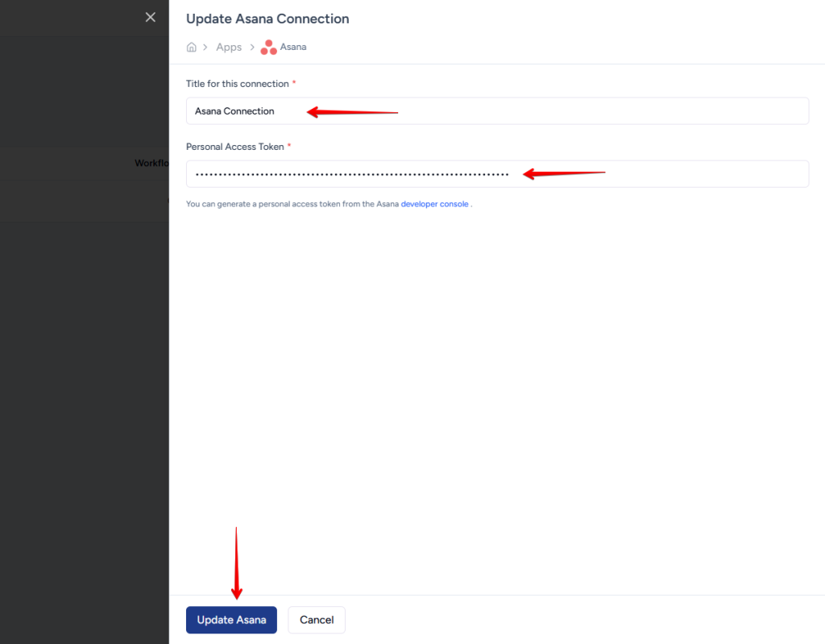Click the personal access token helper text
825x644 pixels.
click(x=292, y=205)
